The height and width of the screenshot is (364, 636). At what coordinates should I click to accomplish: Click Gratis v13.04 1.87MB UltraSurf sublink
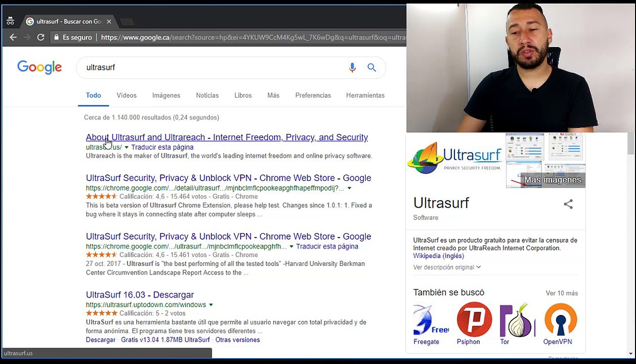click(165, 340)
